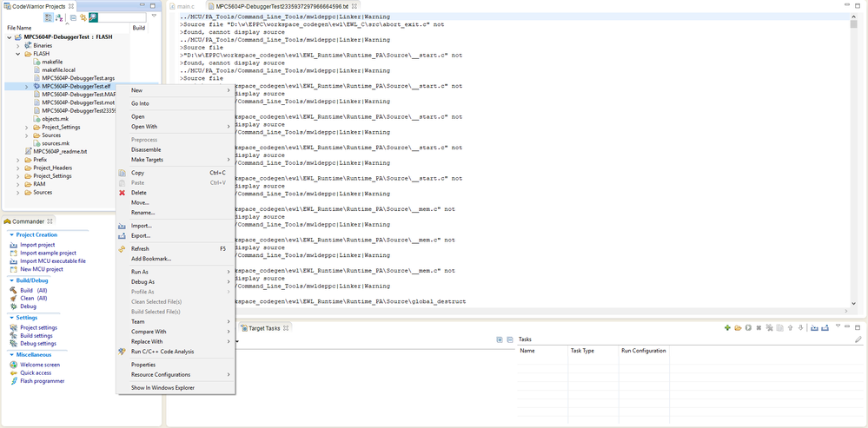Choose New from the context menu
868x428 pixels.
click(175, 90)
